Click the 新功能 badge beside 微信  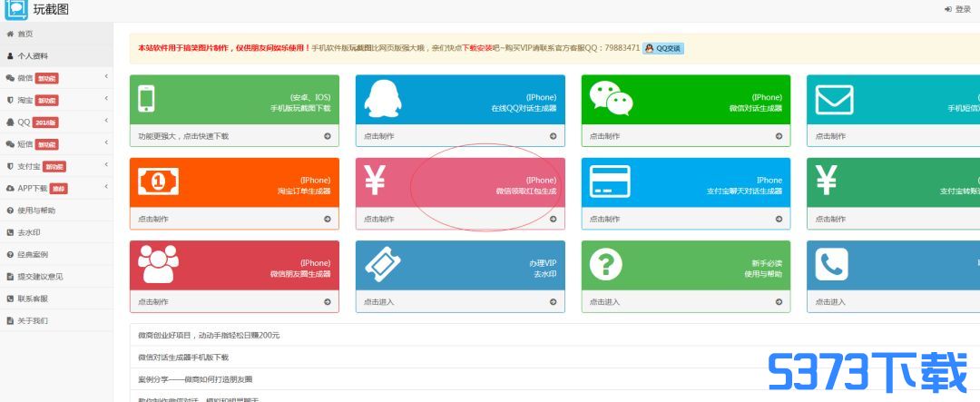[x=47, y=78]
